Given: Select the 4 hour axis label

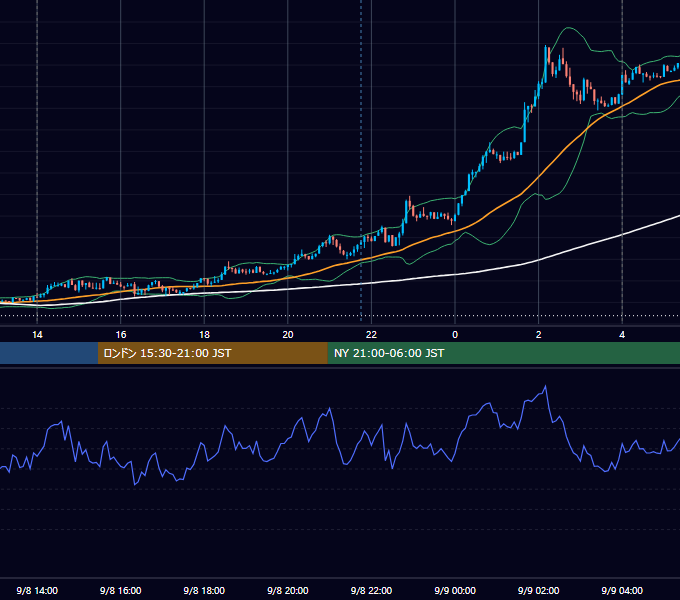Looking at the screenshot, I should pos(622,335).
